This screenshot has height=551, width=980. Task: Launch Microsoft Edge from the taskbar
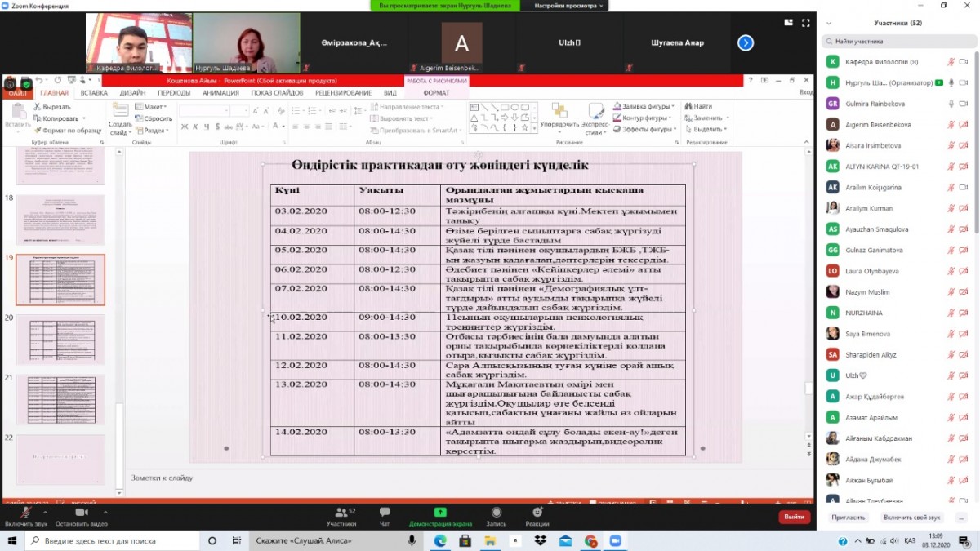click(439, 540)
